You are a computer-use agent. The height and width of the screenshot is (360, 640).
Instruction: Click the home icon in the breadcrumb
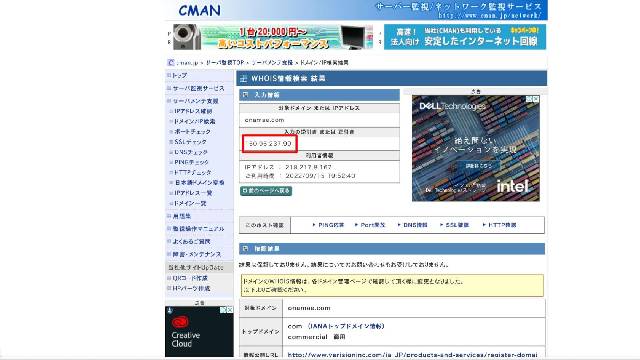[x=171, y=62]
